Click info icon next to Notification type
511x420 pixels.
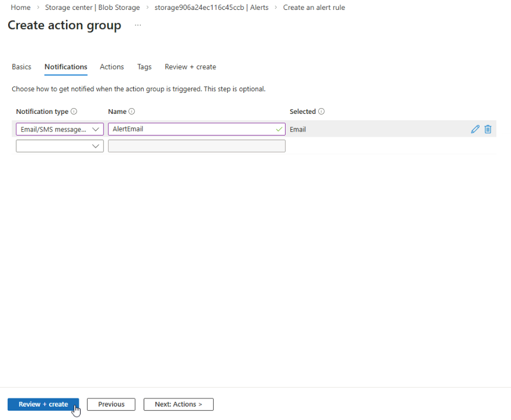[x=74, y=112]
